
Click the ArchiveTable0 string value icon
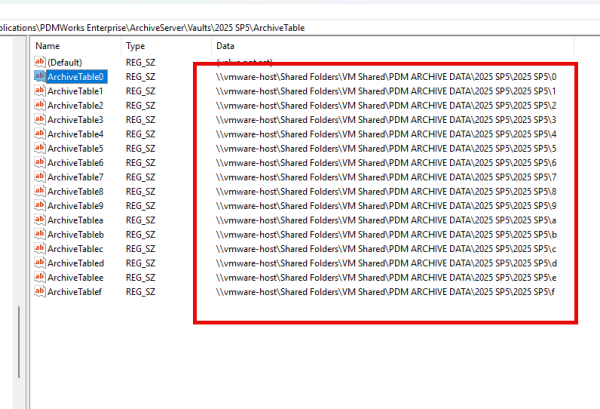click(x=40, y=76)
